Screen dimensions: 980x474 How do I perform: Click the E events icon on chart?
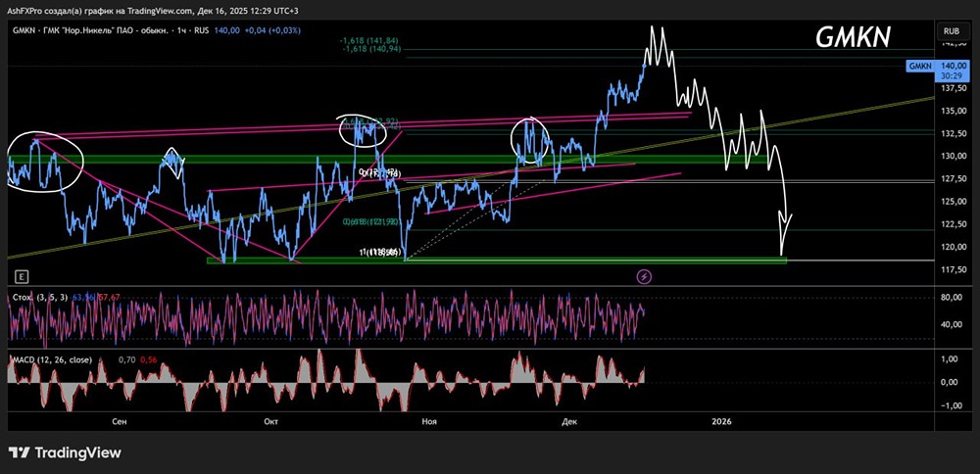23,275
